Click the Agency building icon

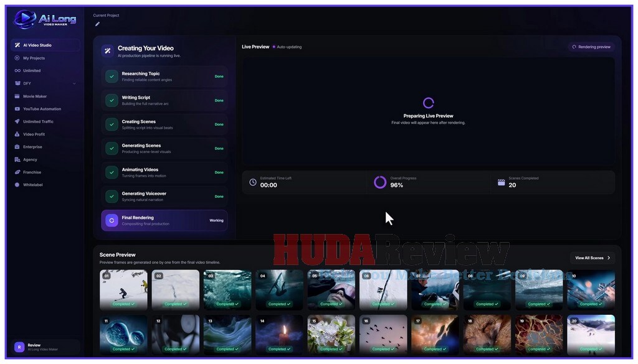pyautogui.click(x=17, y=160)
